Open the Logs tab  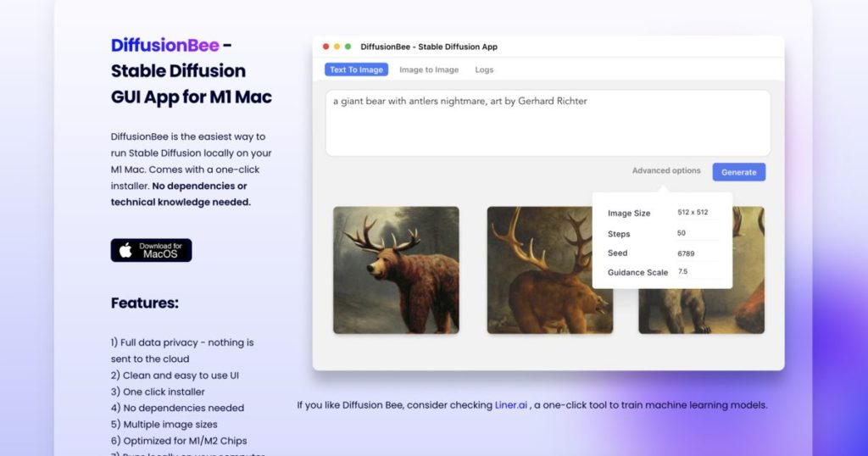(x=484, y=70)
